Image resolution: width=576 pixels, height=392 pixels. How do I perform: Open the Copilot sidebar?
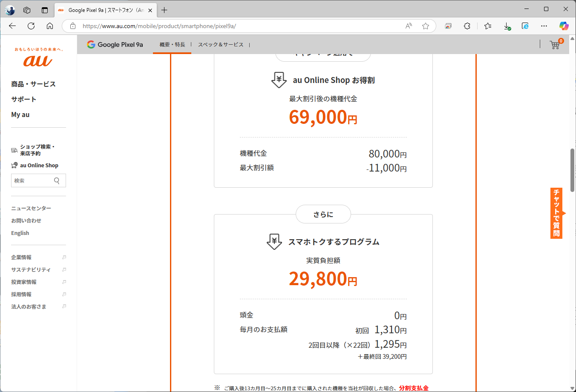(564, 26)
